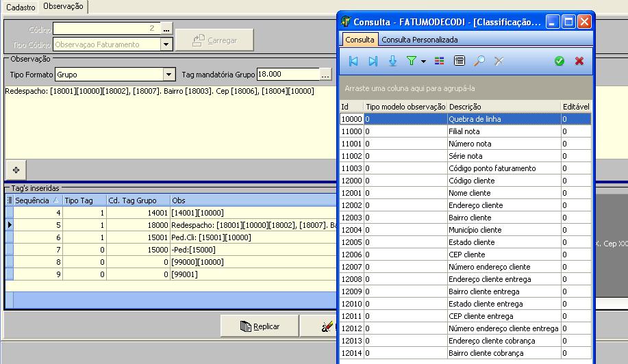This screenshot has height=364, width=628.
Task: Click the plus button below the observation text
Action: pos(16,170)
